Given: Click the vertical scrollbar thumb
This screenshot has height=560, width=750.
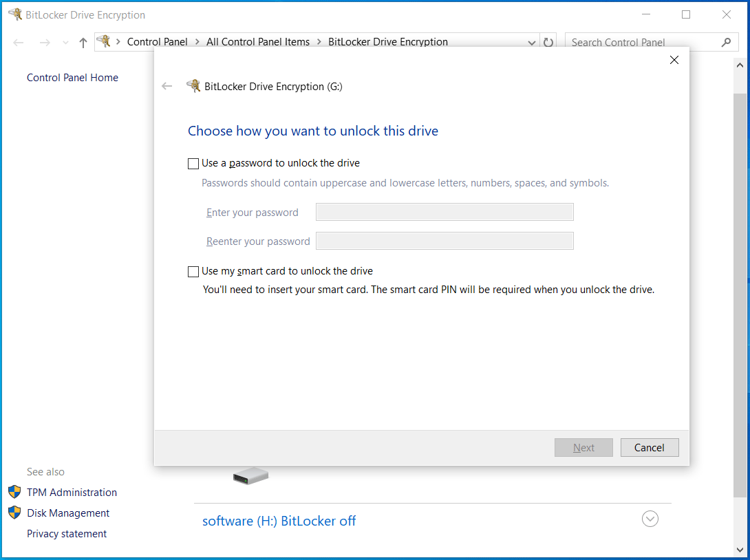Looking at the screenshot, I should [x=740, y=295].
